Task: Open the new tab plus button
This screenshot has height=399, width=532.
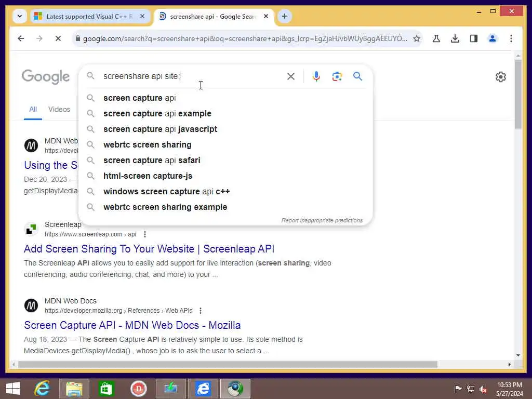Action: [x=284, y=16]
